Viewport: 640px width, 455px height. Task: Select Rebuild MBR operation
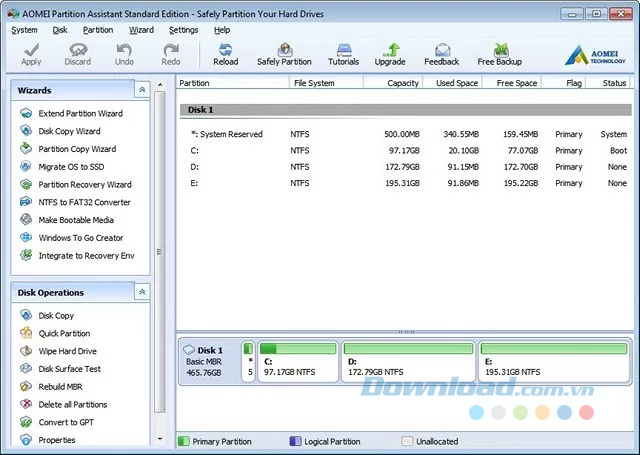click(51, 386)
